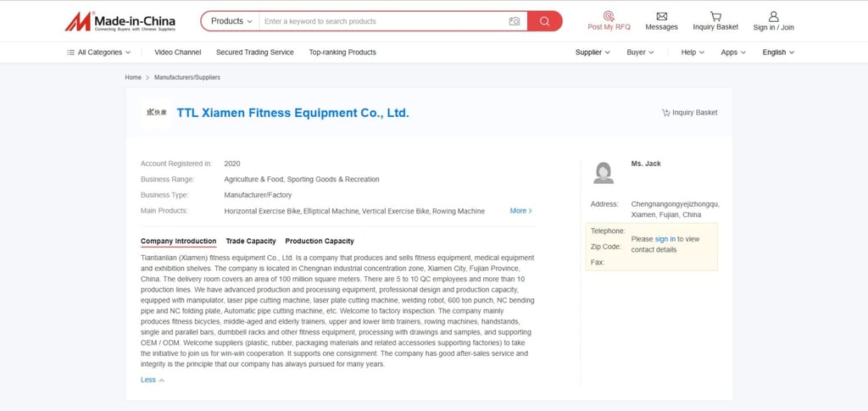Click the sign in link for contact details
Screen dimensions: 868x411
665,239
